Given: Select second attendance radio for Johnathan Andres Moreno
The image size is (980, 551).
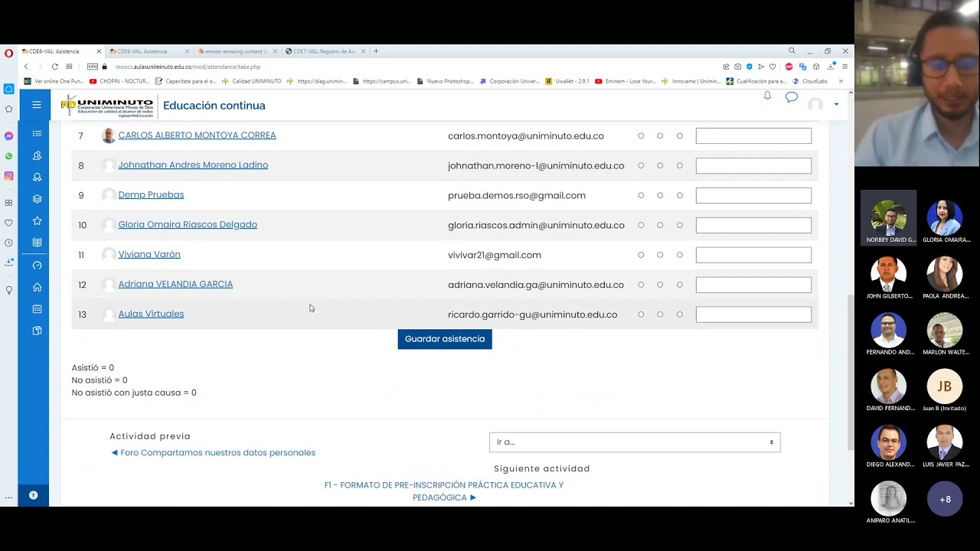Looking at the screenshot, I should tap(660, 165).
